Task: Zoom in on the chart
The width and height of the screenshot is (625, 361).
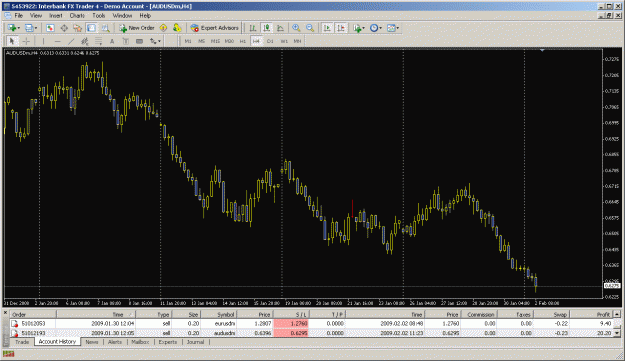Action: [296, 28]
